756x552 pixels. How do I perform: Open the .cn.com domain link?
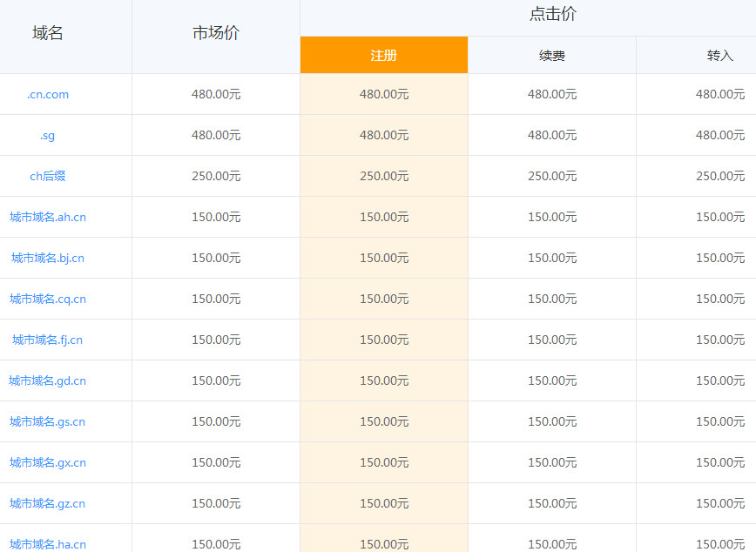pos(48,95)
